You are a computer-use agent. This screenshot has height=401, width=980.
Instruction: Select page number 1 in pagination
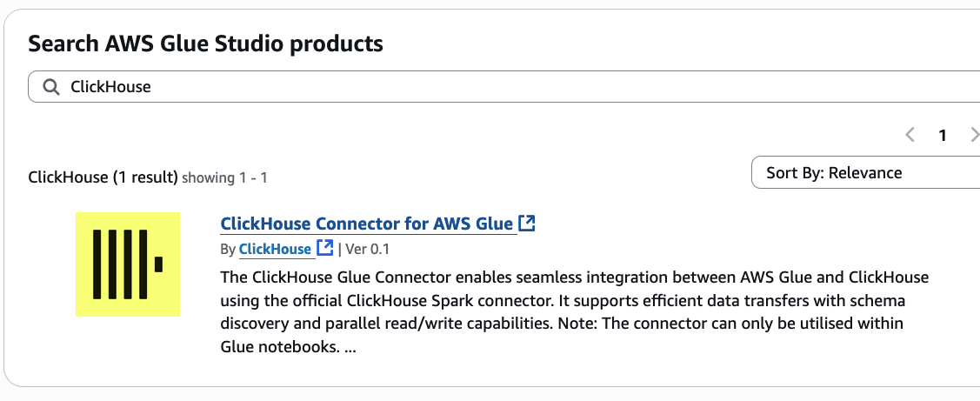coord(942,135)
